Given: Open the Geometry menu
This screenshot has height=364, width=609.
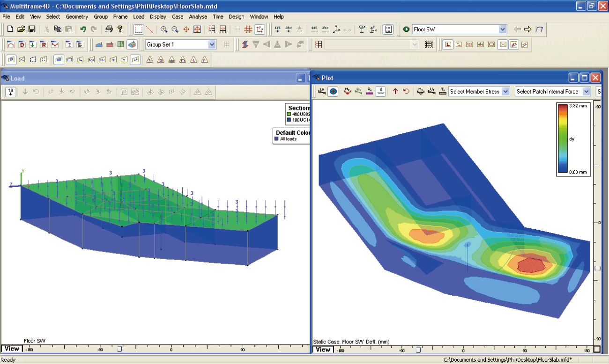Looking at the screenshot, I should tap(77, 16).
